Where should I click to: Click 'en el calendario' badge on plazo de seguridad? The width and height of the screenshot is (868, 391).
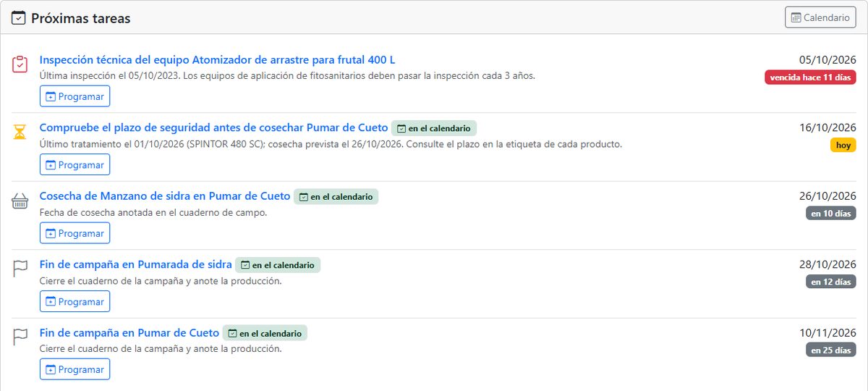434,128
